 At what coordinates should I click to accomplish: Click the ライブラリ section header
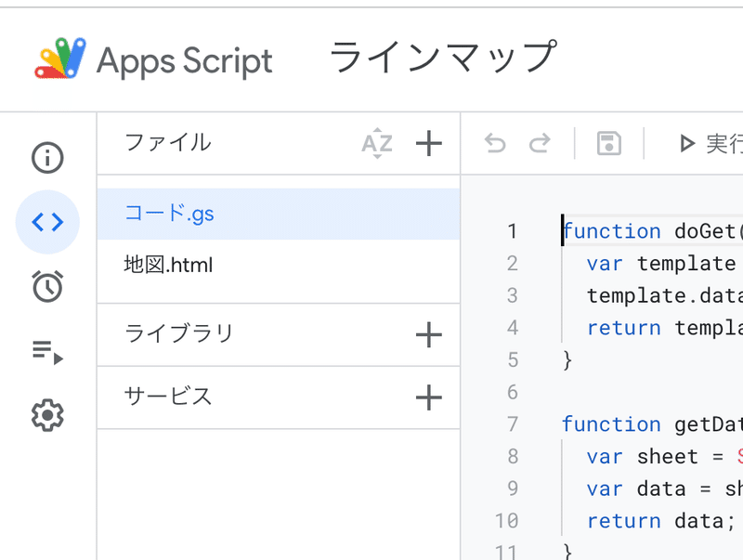click(179, 333)
